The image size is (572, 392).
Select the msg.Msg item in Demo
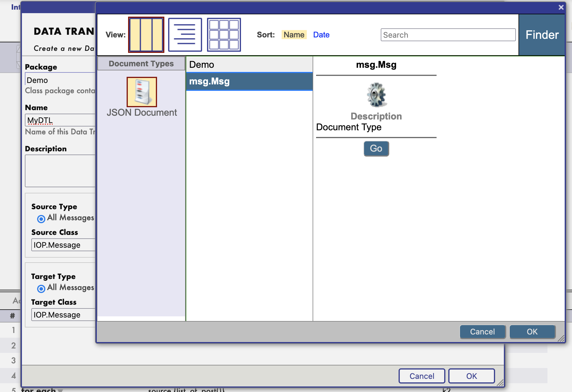pos(250,81)
